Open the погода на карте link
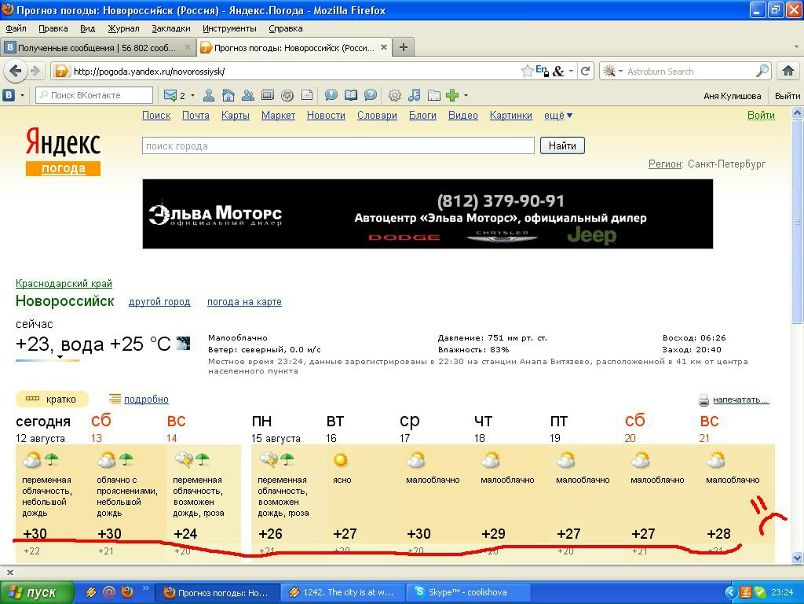 pos(244,302)
